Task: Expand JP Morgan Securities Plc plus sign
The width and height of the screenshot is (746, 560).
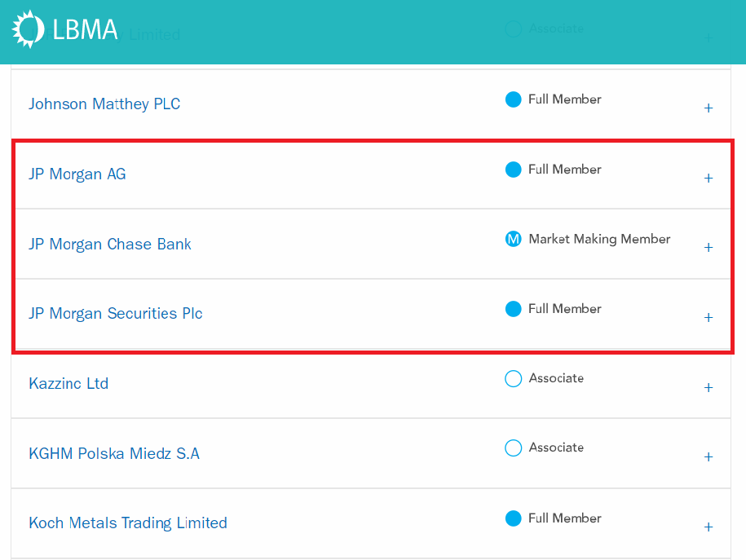Action: [708, 317]
